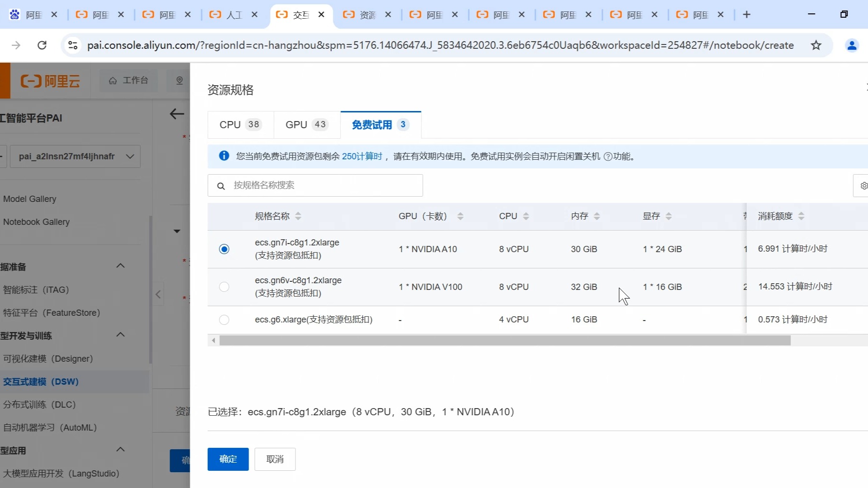The width and height of the screenshot is (868, 488).
Task: Click the address bar URL
Action: tap(440, 45)
